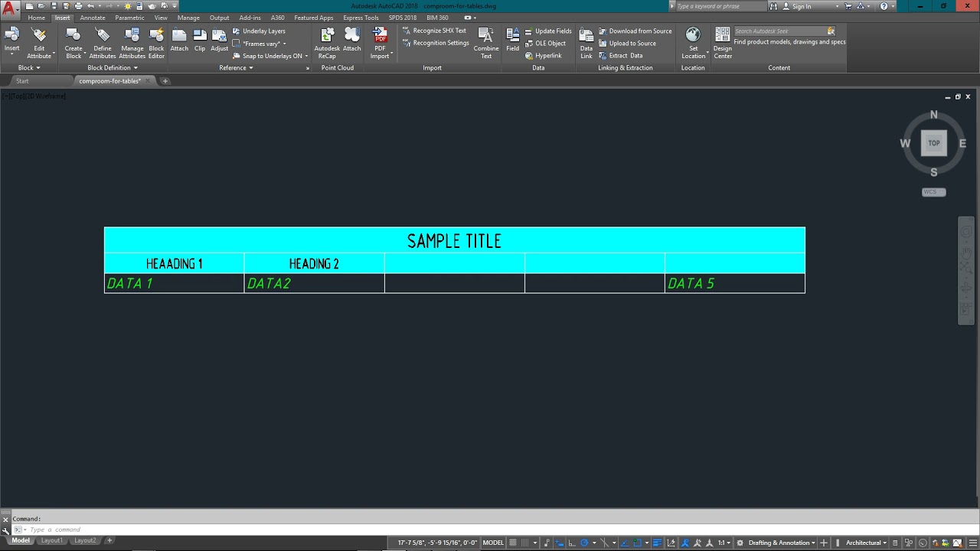Open the status bar Customization menu icon
980x551 pixels.
972,543
